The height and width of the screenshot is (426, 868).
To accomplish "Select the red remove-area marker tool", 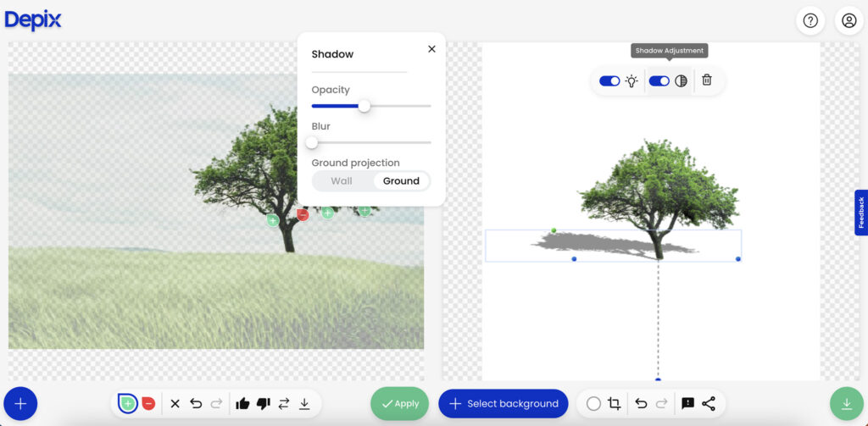I will (x=148, y=403).
